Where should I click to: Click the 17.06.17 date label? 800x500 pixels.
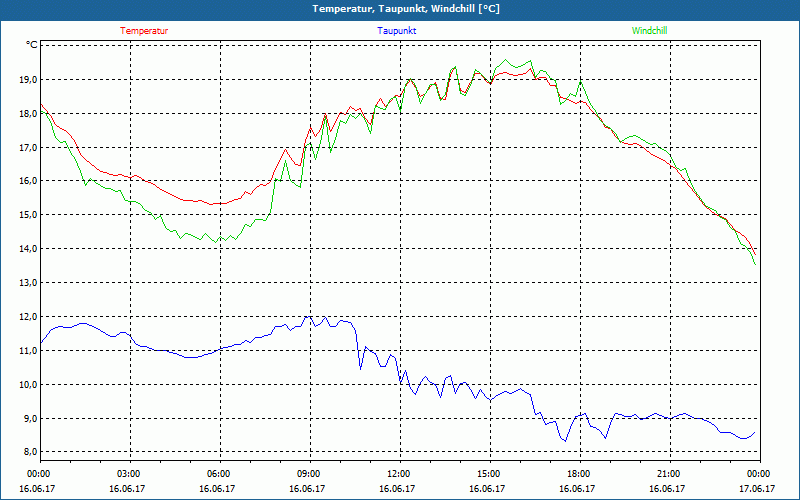click(757, 488)
